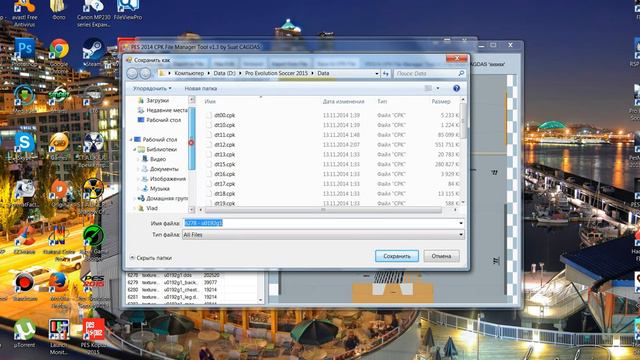
Task: Click the Forward navigation arrow in Save dialog
Action: (145, 73)
